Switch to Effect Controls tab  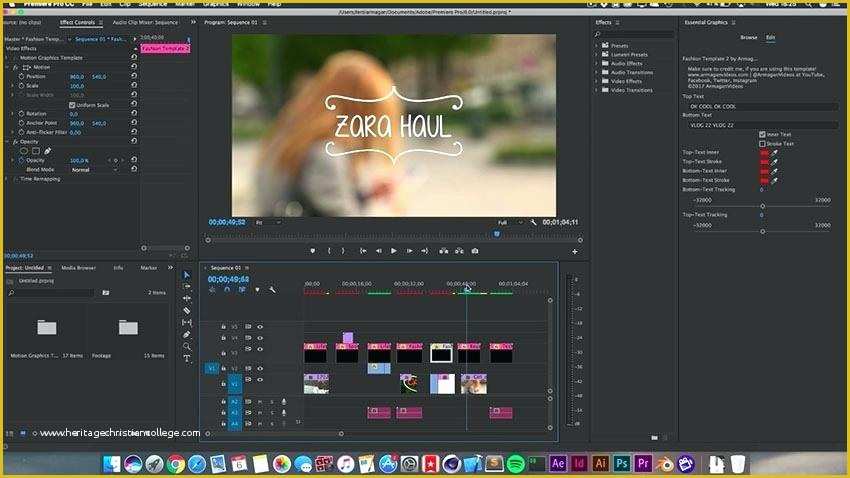click(x=78, y=23)
